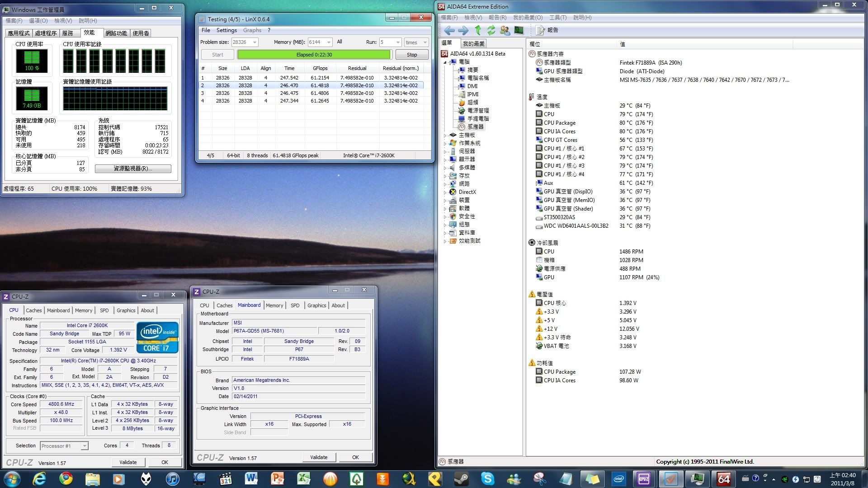
Task: Expand the 作業系統 operating system node
Action: [445, 143]
